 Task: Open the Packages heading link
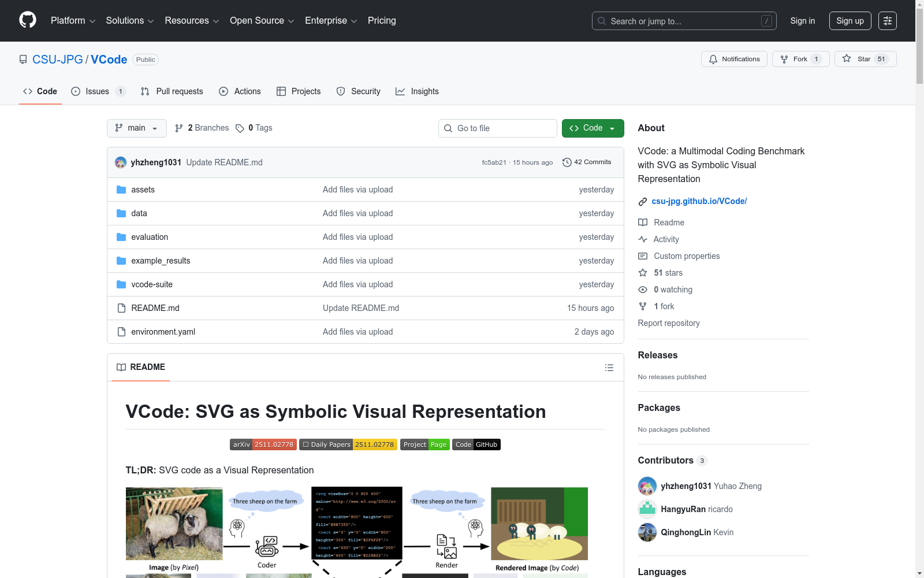[x=659, y=407]
